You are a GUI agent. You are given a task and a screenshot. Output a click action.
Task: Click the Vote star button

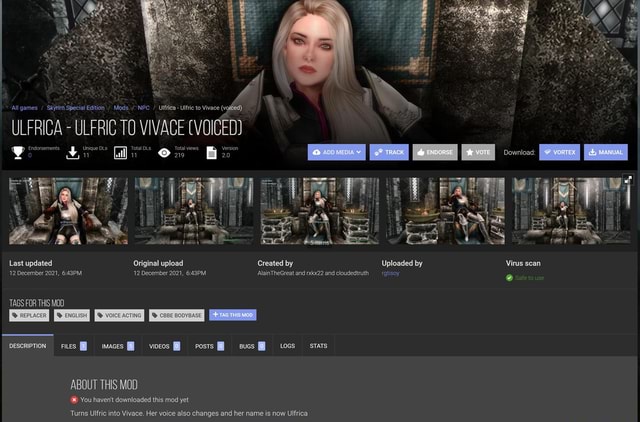[478, 152]
